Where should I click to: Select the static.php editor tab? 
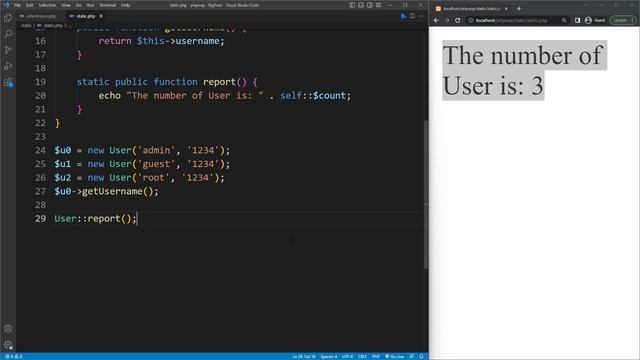pyautogui.click(x=85, y=16)
